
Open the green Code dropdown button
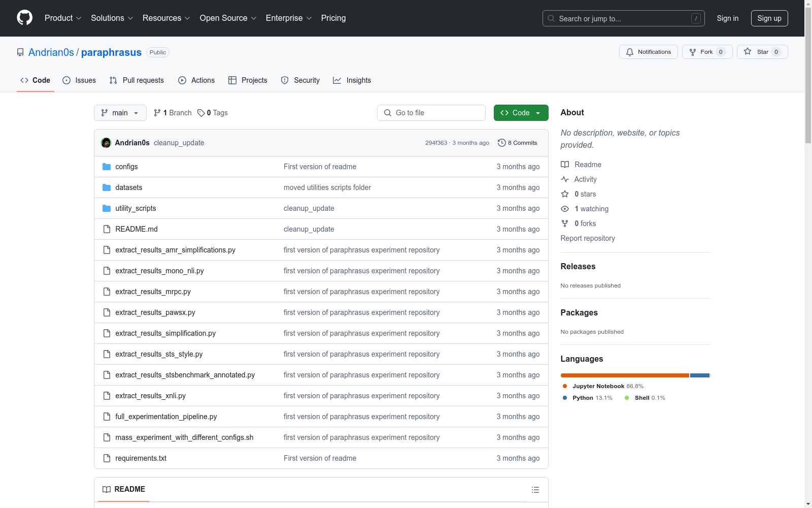click(x=521, y=113)
